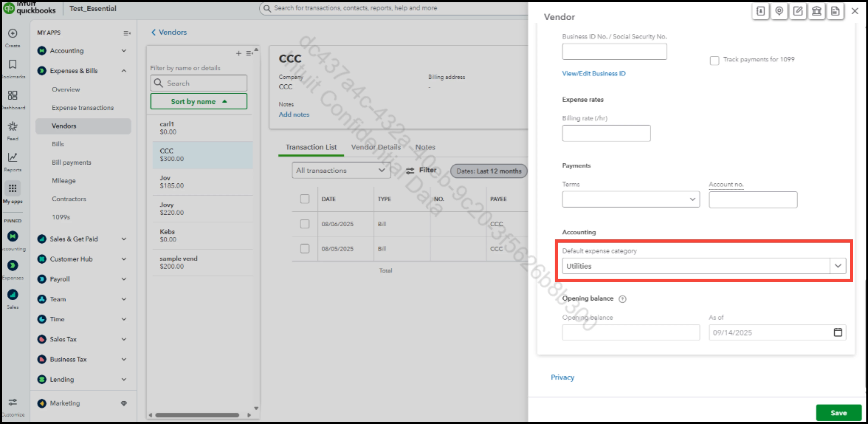Open View/Edit Business ID link
The height and width of the screenshot is (424, 868).
pos(593,73)
